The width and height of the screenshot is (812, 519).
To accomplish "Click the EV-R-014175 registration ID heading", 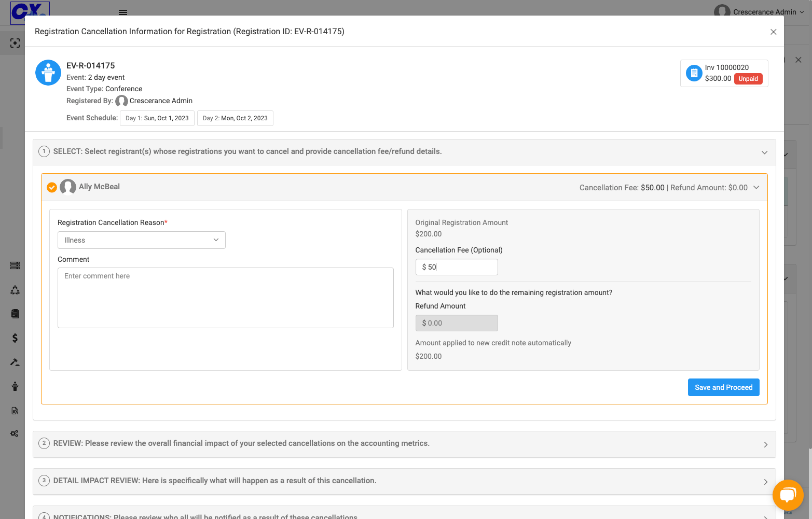I will coord(91,66).
